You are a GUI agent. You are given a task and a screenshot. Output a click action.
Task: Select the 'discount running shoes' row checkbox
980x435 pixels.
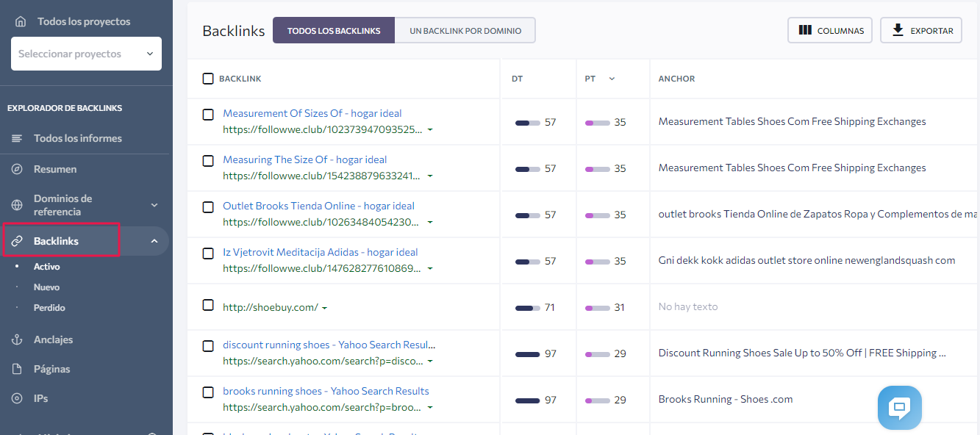(x=208, y=346)
